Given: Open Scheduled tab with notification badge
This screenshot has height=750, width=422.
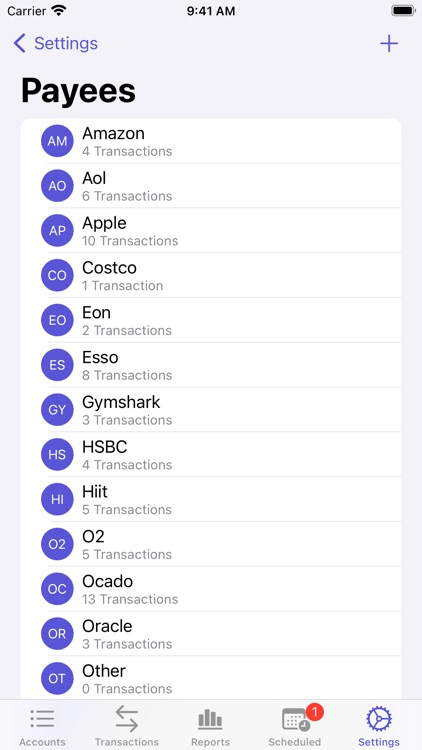Looking at the screenshot, I should pyautogui.click(x=295, y=726).
